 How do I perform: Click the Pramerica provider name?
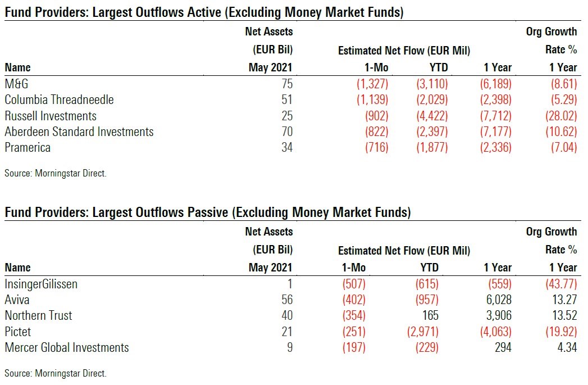coord(28,148)
